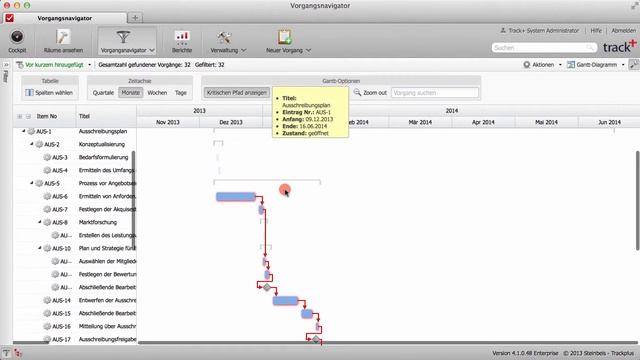Open the Gantt-Diagramm view dropdown
Screen dimensions: 640x360
point(596,65)
